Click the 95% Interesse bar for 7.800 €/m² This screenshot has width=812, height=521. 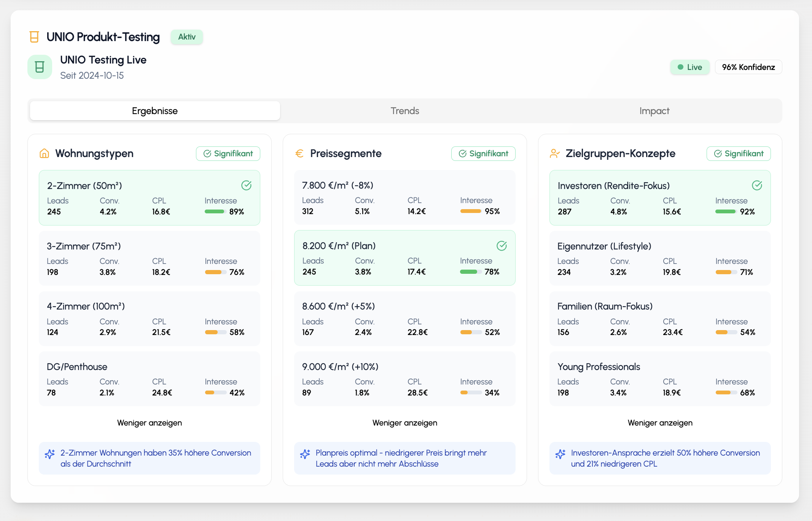coord(471,211)
